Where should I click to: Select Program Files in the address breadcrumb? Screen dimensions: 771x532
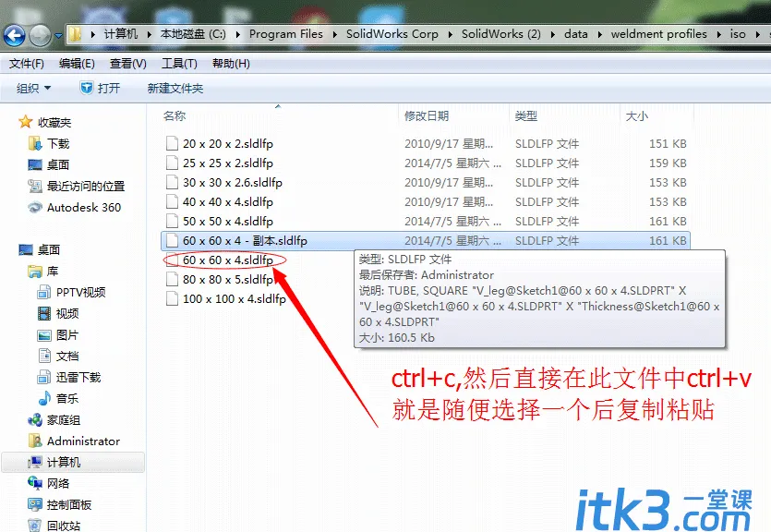[x=285, y=34]
